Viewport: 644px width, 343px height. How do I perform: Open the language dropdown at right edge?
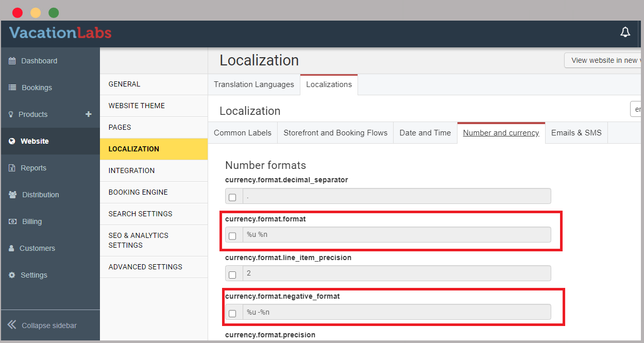pos(637,109)
